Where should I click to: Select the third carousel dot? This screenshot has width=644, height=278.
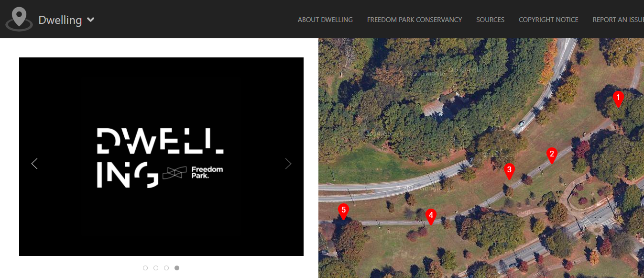(x=166, y=268)
